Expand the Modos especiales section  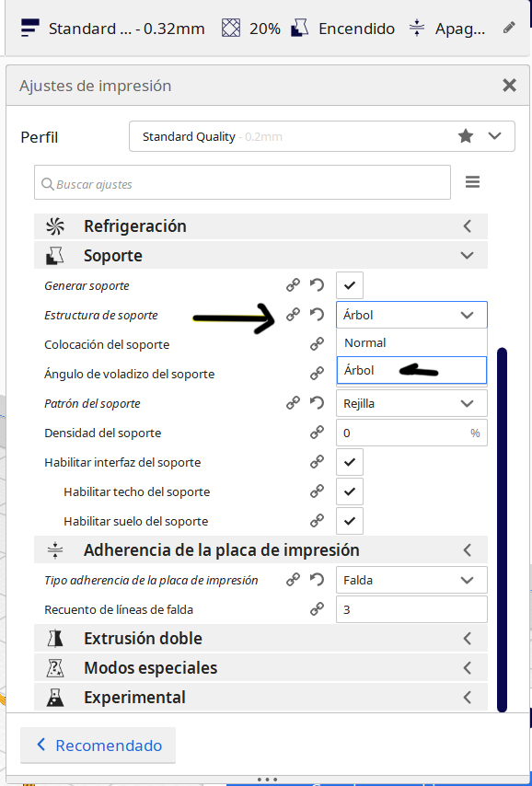click(x=260, y=667)
